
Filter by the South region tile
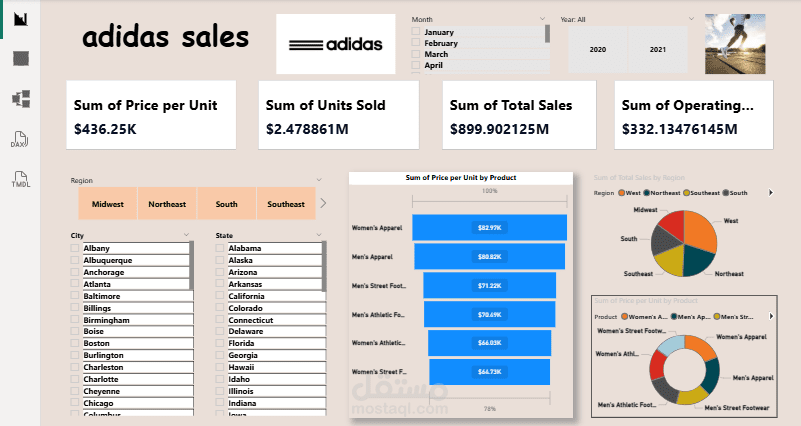pos(226,204)
